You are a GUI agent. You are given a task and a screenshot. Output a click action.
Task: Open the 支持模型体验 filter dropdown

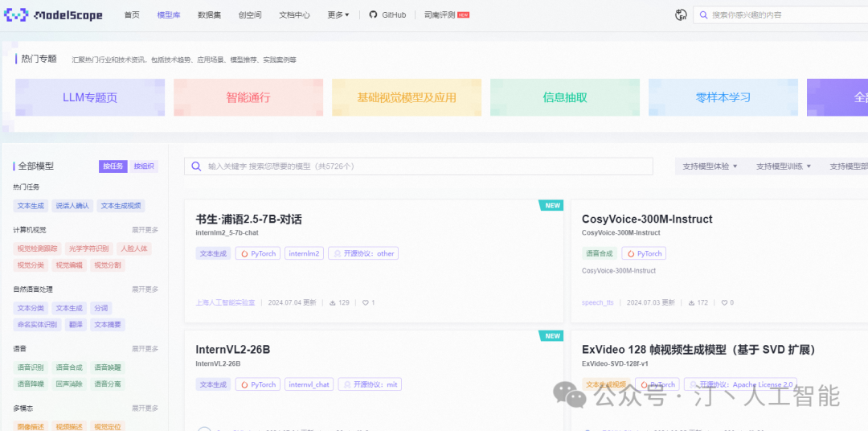coord(710,166)
